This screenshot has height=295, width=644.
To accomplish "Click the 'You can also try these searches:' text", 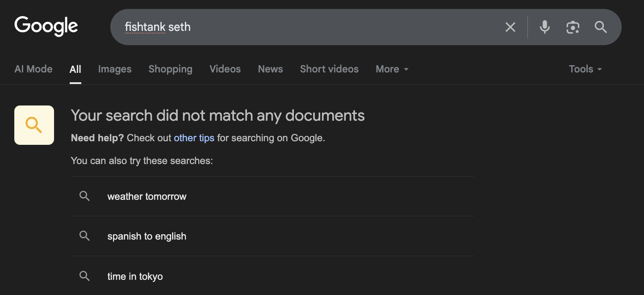I will point(142,161).
